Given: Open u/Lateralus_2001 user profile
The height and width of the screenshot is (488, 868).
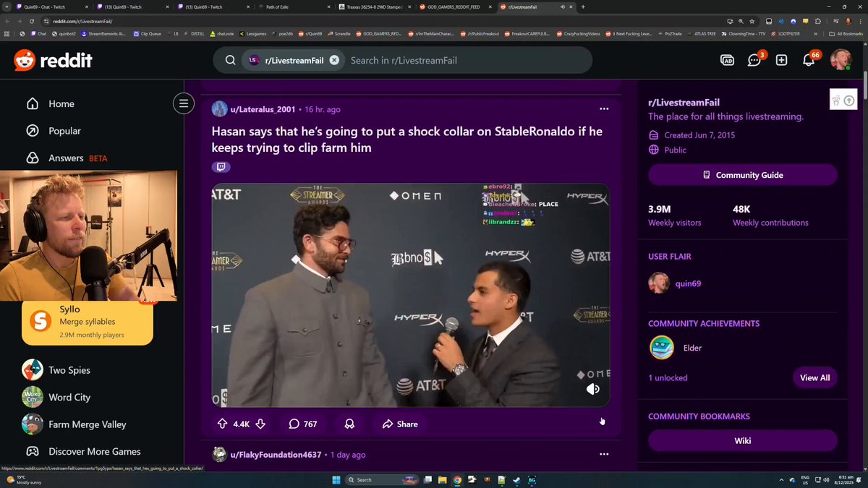Looking at the screenshot, I should 263,109.
